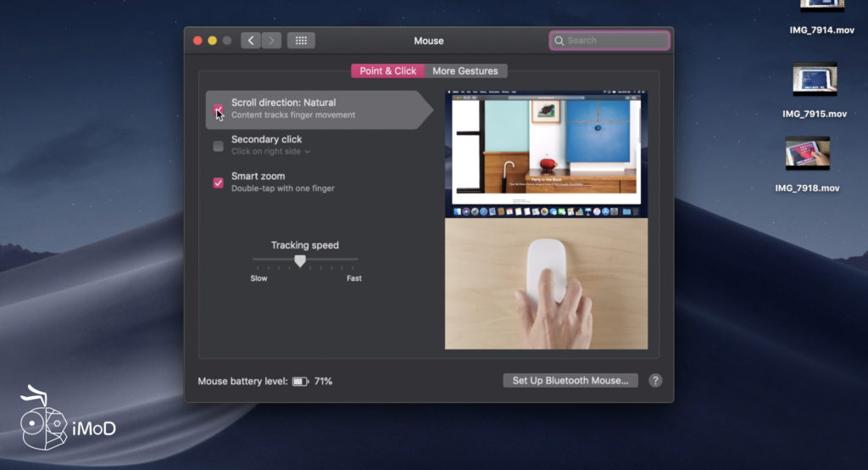Click the mouse battery level icon
868x470 pixels.
(300, 381)
